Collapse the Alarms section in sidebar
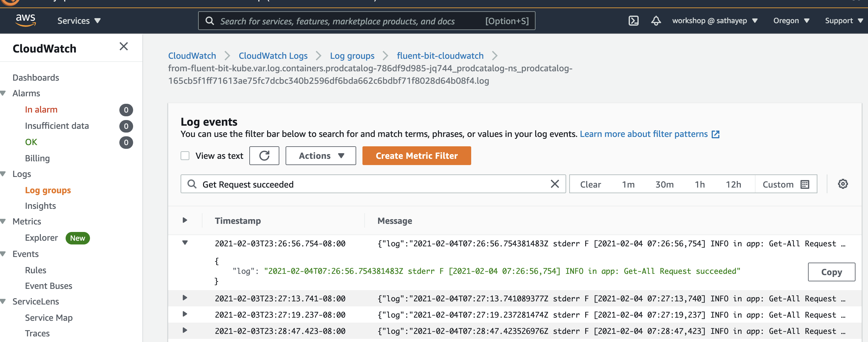Image resolution: width=868 pixels, height=342 pixels. click(3, 93)
